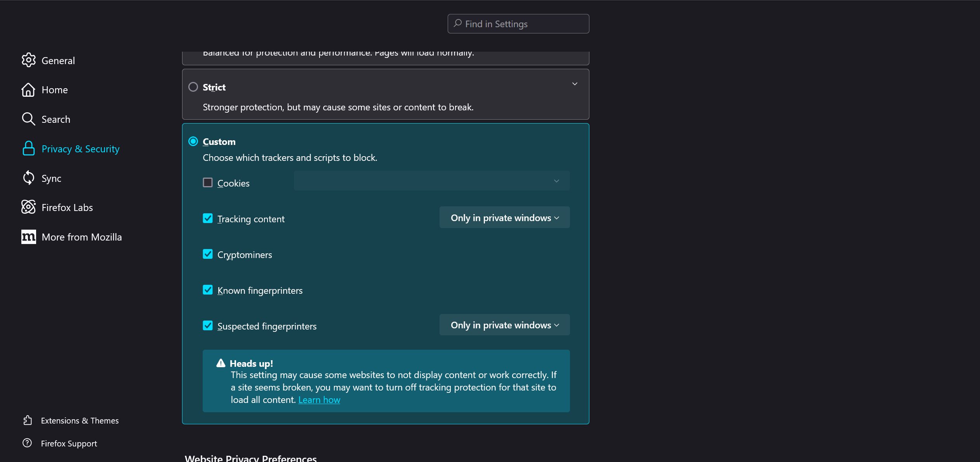Click the Firefox Labs icon
The height and width of the screenshot is (462, 980).
coord(28,207)
